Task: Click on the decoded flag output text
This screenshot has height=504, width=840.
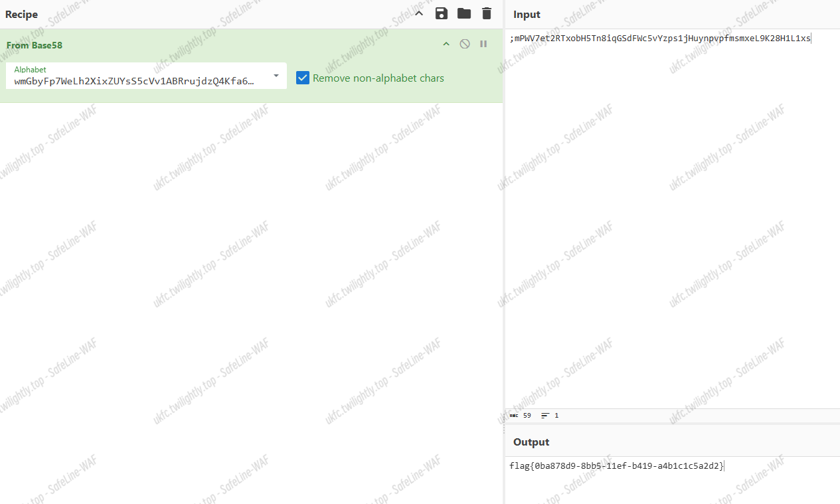Action: (x=616, y=466)
